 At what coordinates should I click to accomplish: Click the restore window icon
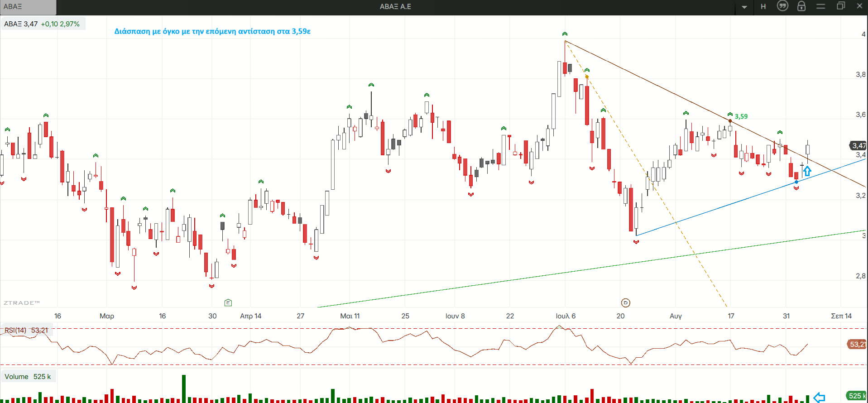coord(841,6)
